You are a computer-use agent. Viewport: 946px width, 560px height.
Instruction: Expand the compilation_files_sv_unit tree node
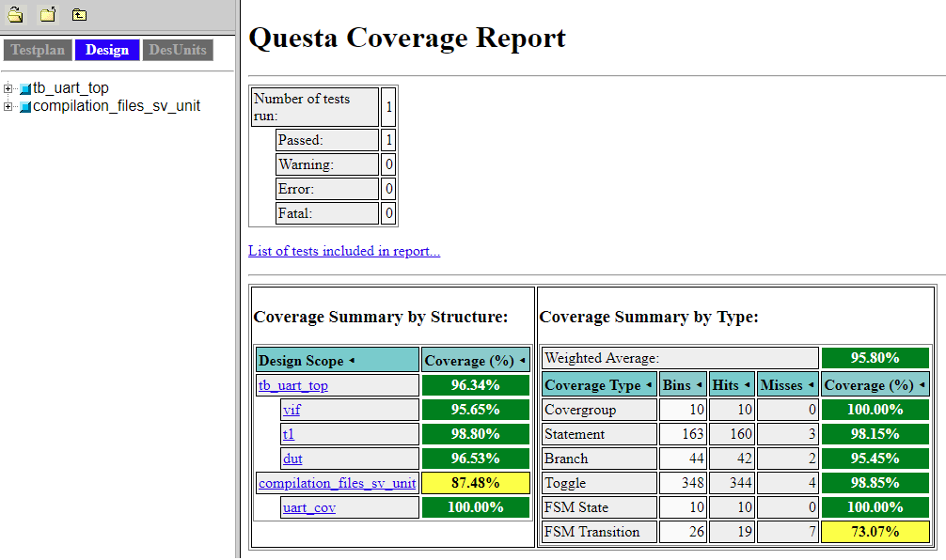tap(8, 107)
